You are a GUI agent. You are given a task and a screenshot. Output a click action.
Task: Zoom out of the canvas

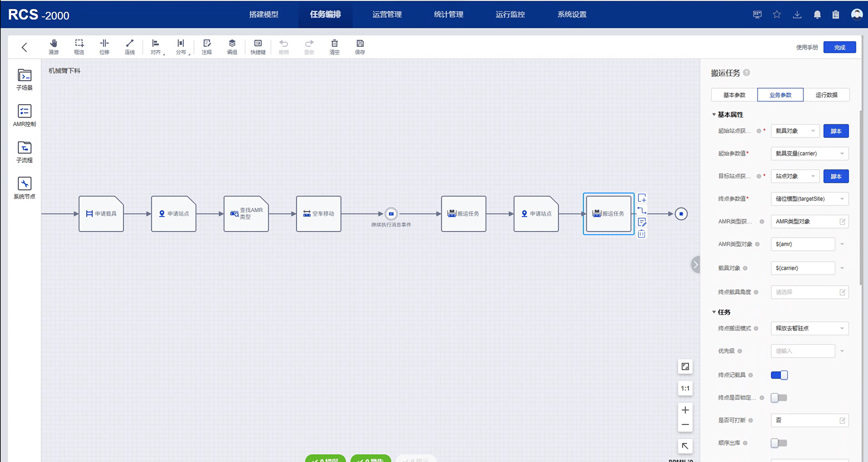(x=685, y=425)
